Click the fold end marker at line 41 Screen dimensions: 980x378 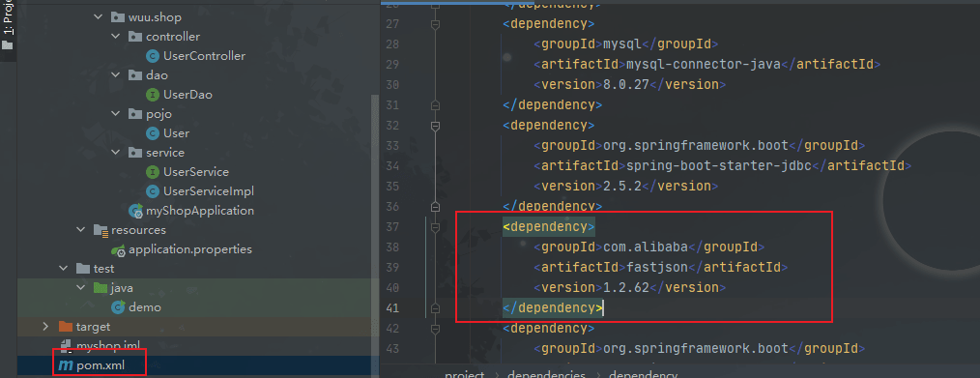tap(436, 307)
